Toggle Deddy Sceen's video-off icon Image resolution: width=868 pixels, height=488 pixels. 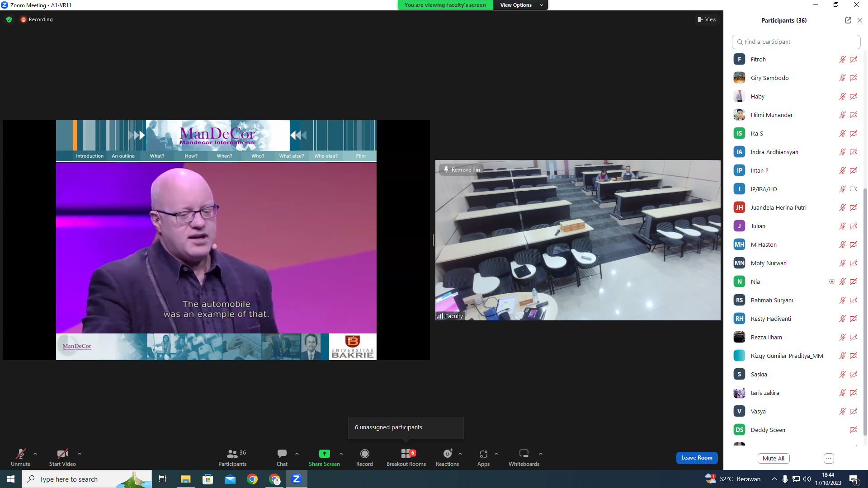pos(854,430)
